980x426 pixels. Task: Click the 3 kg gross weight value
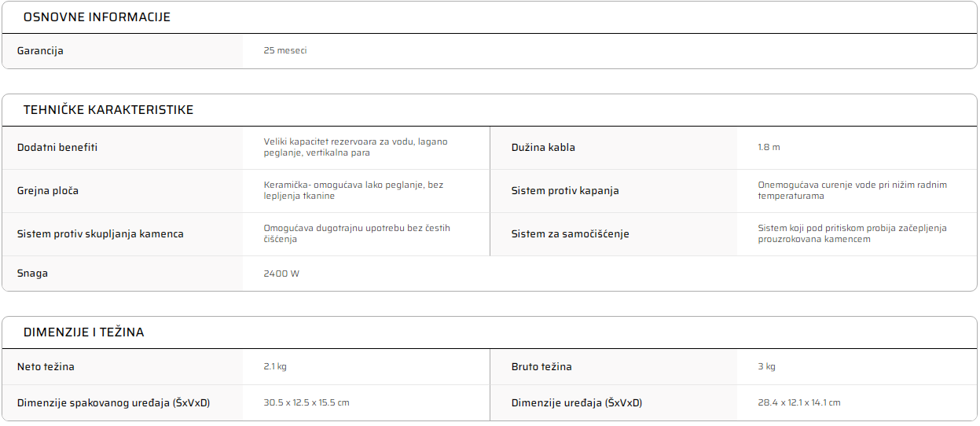tap(766, 367)
